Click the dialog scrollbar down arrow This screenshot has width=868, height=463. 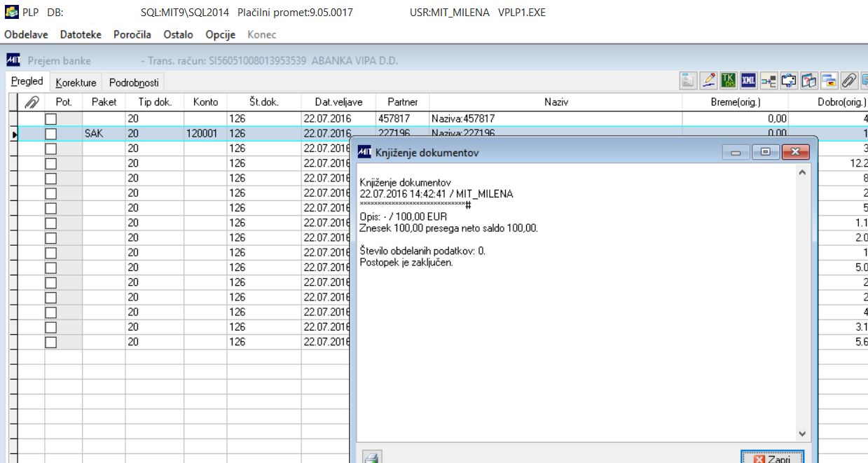click(x=803, y=434)
